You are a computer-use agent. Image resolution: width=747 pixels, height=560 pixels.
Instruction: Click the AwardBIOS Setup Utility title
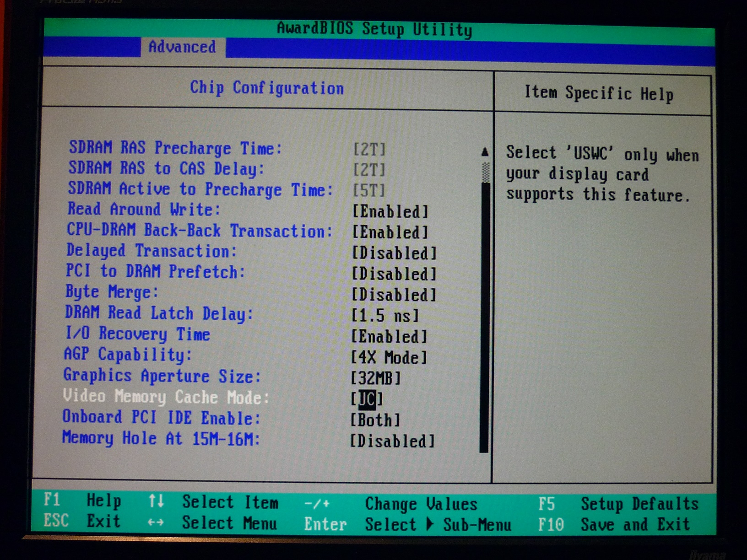pos(374,29)
